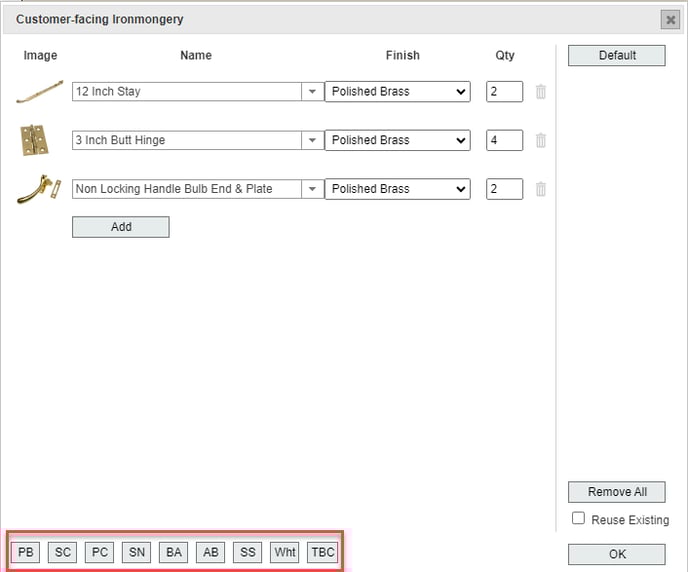Choose the Wht finish shortcut
The width and height of the screenshot is (688, 572).
click(285, 552)
